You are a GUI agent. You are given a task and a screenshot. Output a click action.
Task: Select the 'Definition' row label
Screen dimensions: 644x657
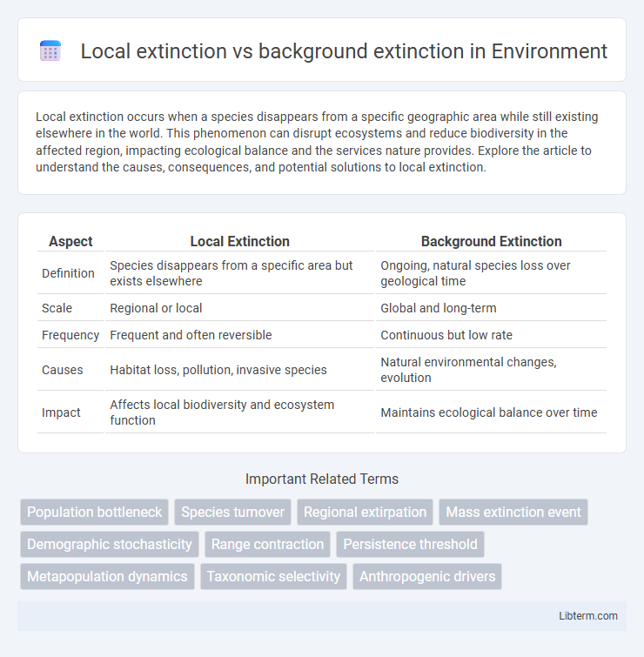pos(68,273)
